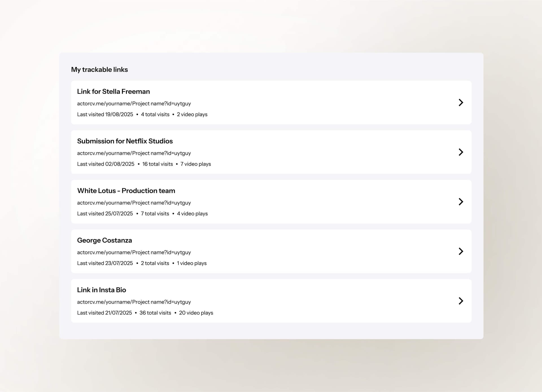Image resolution: width=542 pixels, height=392 pixels.
Task: Click 'Last visited 19/08/2025' stats line
Action: tap(105, 114)
